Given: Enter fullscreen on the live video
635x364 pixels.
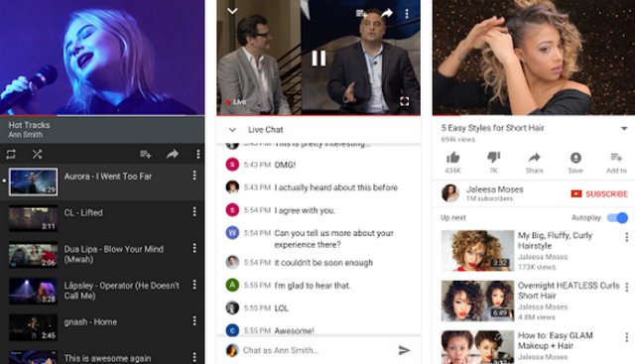Looking at the screenshot, I should point(404,101).
